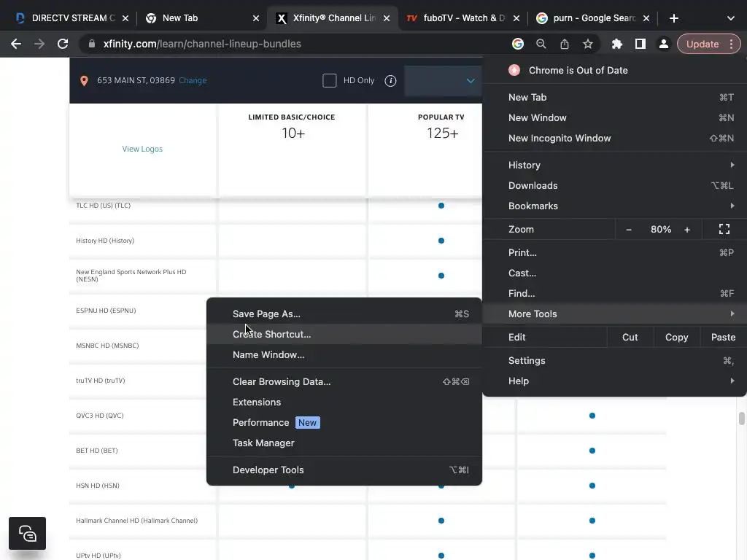The width and height of the screenshot is (747, 560).
Task: Open the chat widget icon
Action: [27, 533]
